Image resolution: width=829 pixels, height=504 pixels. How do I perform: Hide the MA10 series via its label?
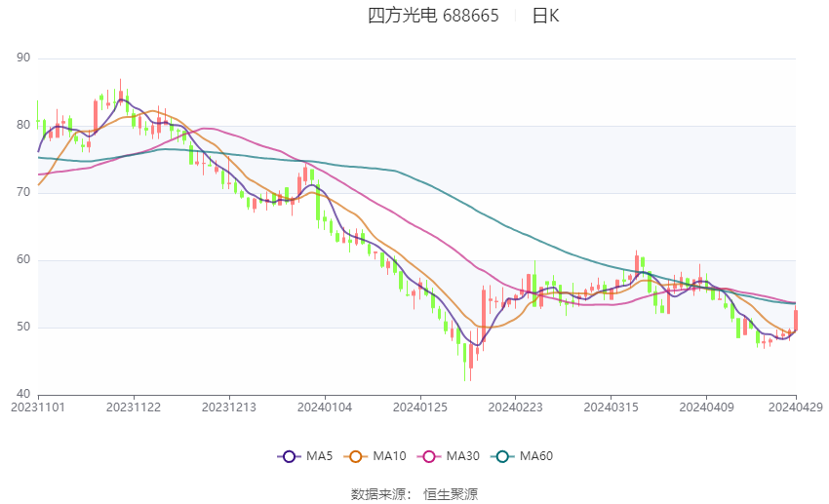tap(390, 456)
